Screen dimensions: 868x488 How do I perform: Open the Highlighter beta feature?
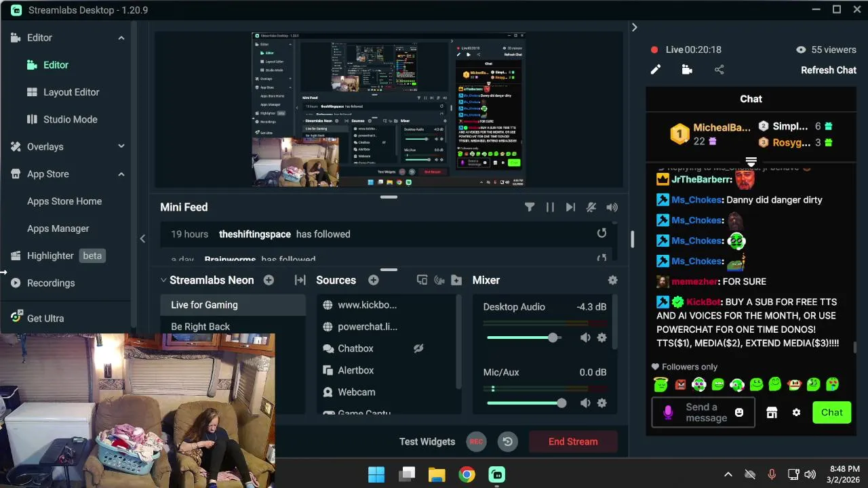pyautogui.click(x=58, y=256)
